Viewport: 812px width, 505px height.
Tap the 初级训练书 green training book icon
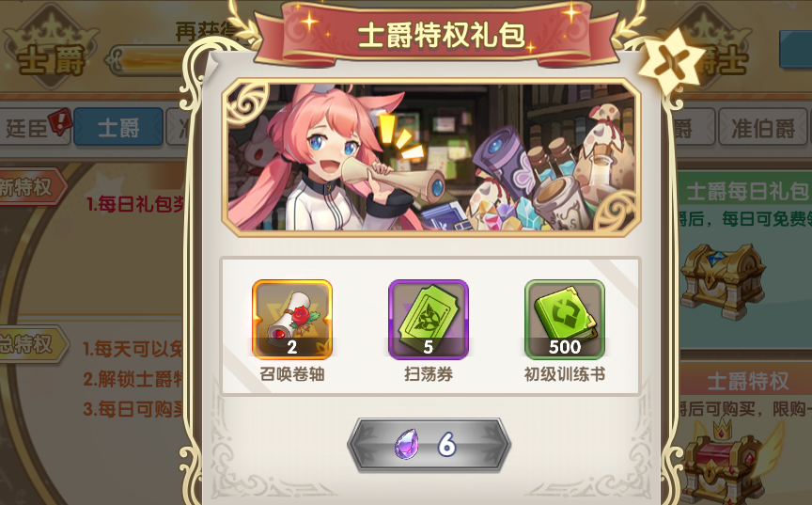tap(565, 320)
